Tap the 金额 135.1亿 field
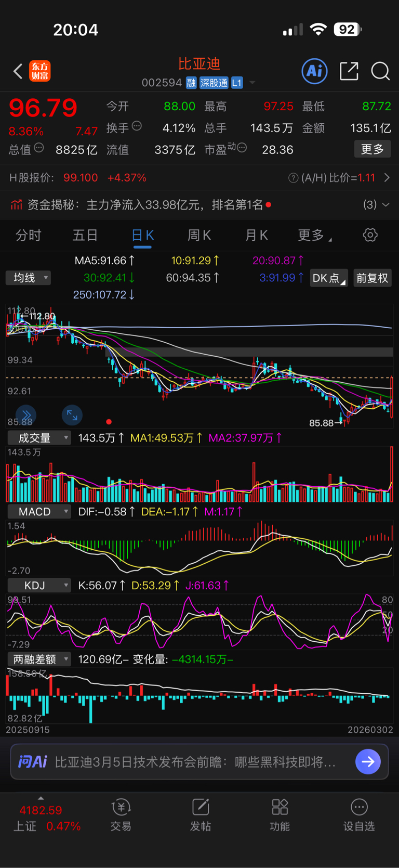Image resolution: width=399 pixels, height=868 pixels. (347, 128)
